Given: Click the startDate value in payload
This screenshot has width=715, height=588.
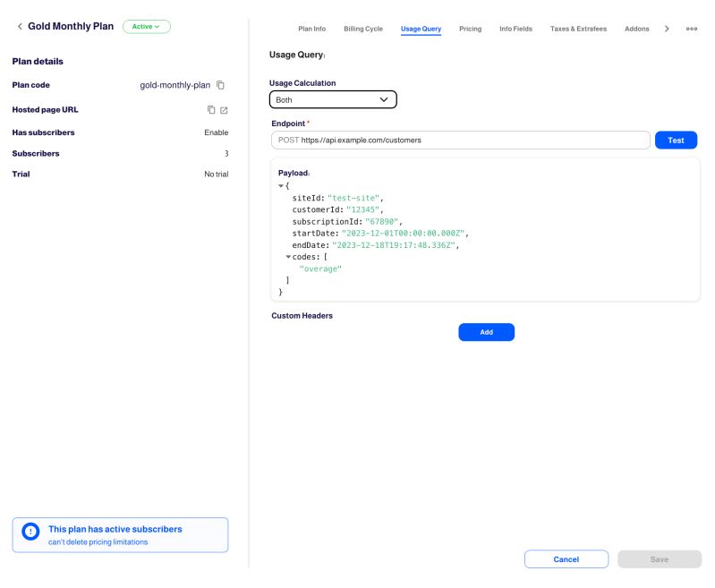Looking at the screenshot, I should click(x=403, y=234).
